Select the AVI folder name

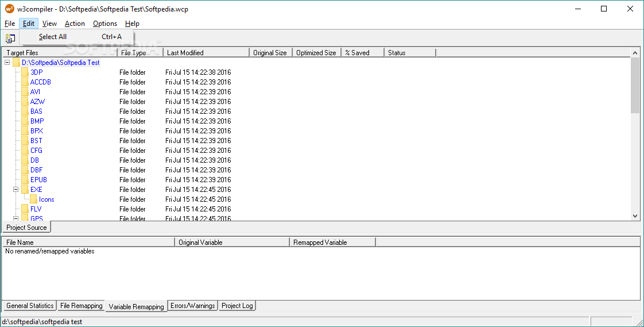36,92
